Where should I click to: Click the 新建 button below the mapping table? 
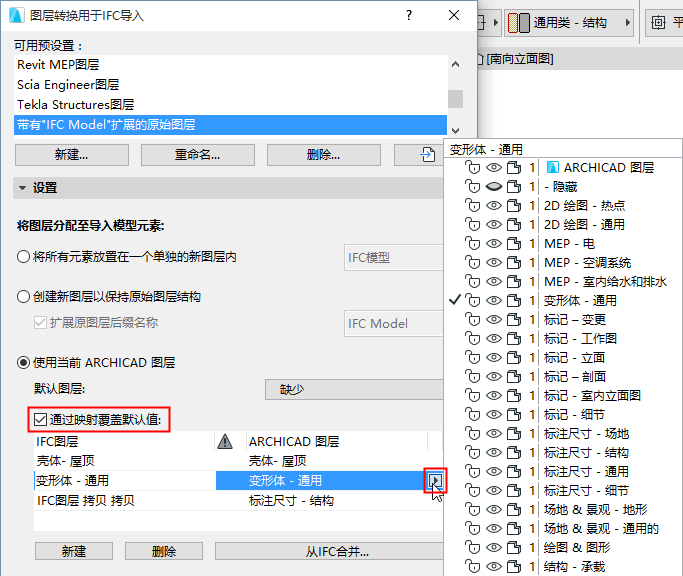point(74,551)
